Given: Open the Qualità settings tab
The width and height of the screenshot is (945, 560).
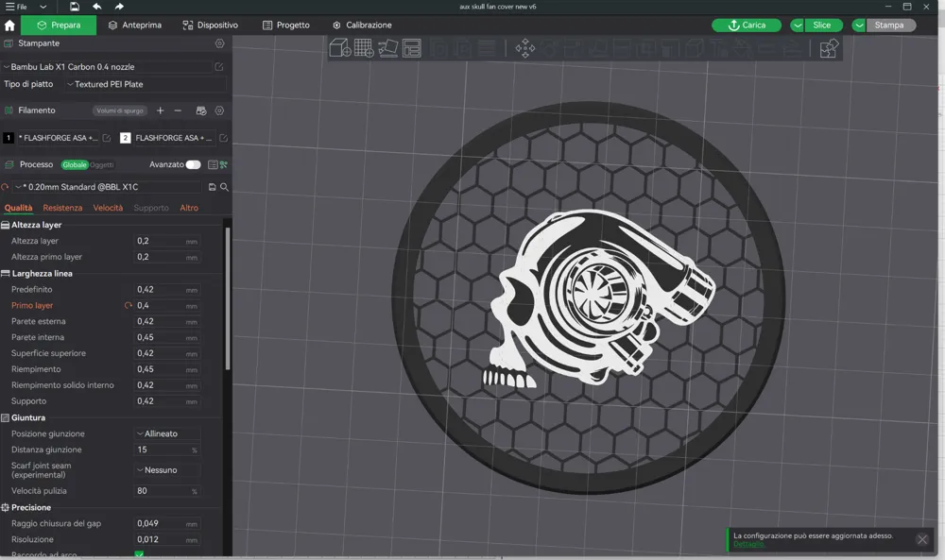Looking at the screenshot, I should [x=18, y=208].
